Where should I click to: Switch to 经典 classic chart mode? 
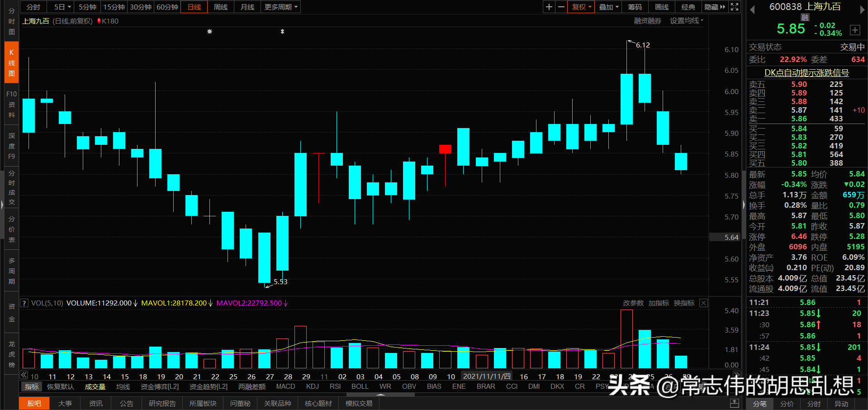click(x=688, y=7)
